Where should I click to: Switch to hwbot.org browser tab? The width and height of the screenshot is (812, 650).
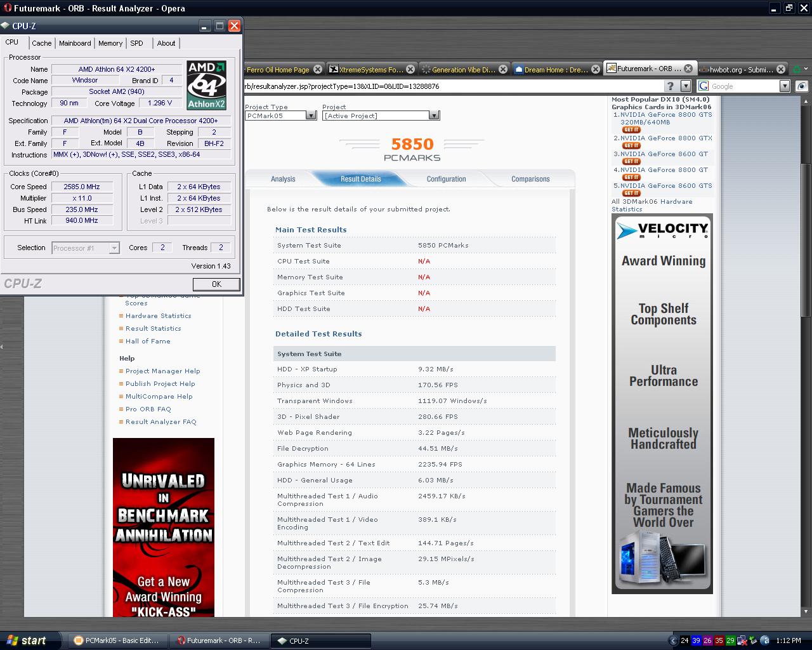click(742, 69)
